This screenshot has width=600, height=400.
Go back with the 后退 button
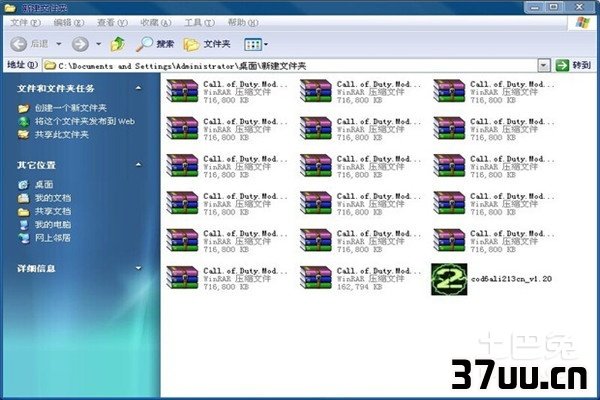29,44
